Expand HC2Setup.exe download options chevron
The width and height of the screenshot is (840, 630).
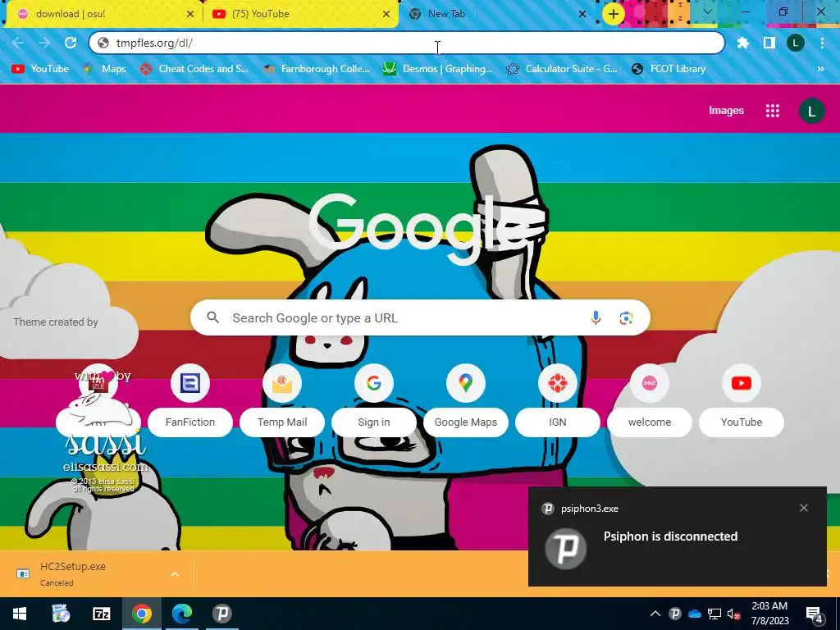point(175,573)
